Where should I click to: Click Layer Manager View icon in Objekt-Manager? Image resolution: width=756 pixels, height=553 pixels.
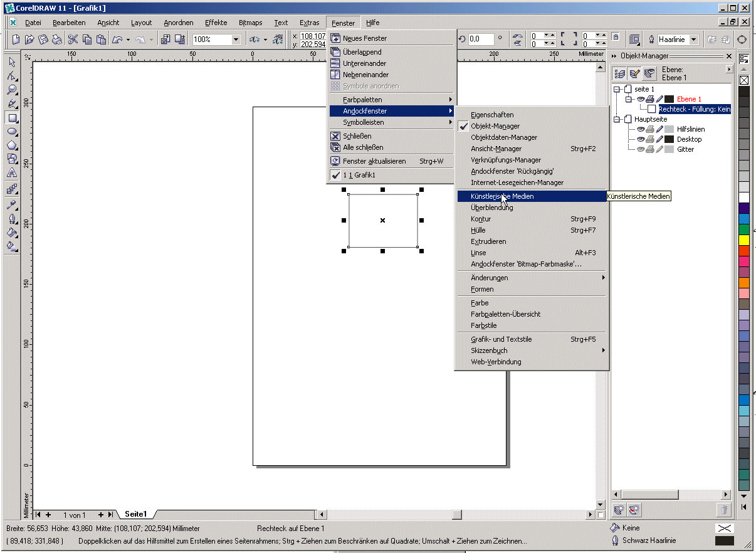pos(649,73)
